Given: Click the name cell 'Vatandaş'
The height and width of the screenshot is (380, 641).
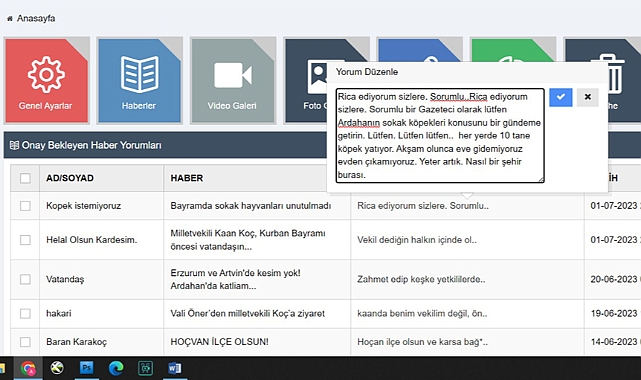Looking at the screenshot, I should pyautogui.click(x=65, y=279).
